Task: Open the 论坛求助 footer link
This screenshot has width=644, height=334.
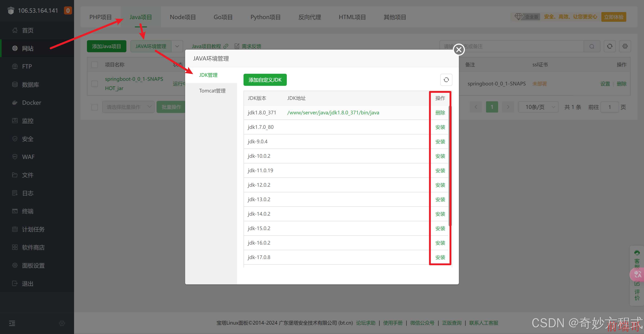Action: pyautogui.click(x=365, y=323)
